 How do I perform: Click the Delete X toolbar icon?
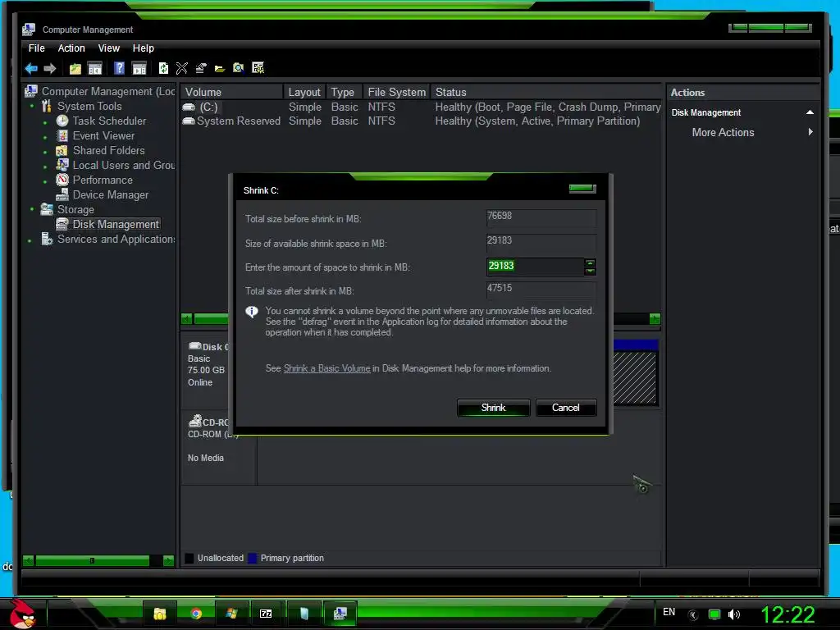(182, 68)
